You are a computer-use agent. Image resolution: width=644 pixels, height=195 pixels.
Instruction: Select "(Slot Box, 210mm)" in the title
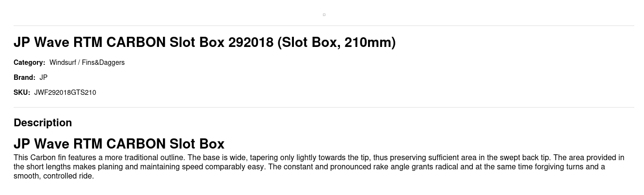pyautogui.click(x=336, y=43)
